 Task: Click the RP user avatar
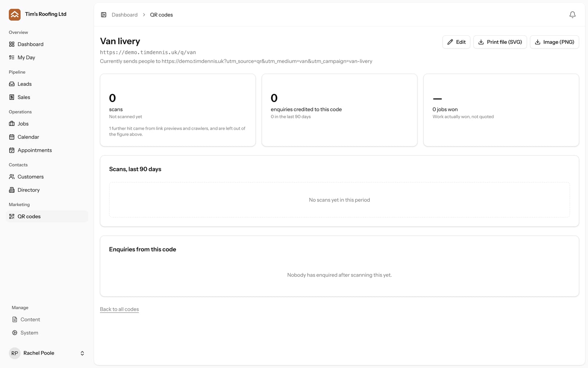pos(15,353)
